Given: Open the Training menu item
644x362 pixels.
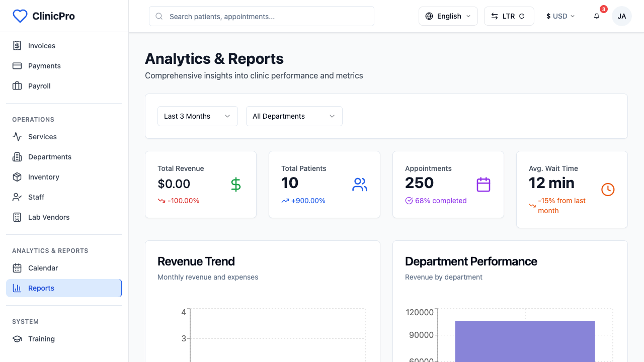Looking at the screenshot, I should coord(64,339).
